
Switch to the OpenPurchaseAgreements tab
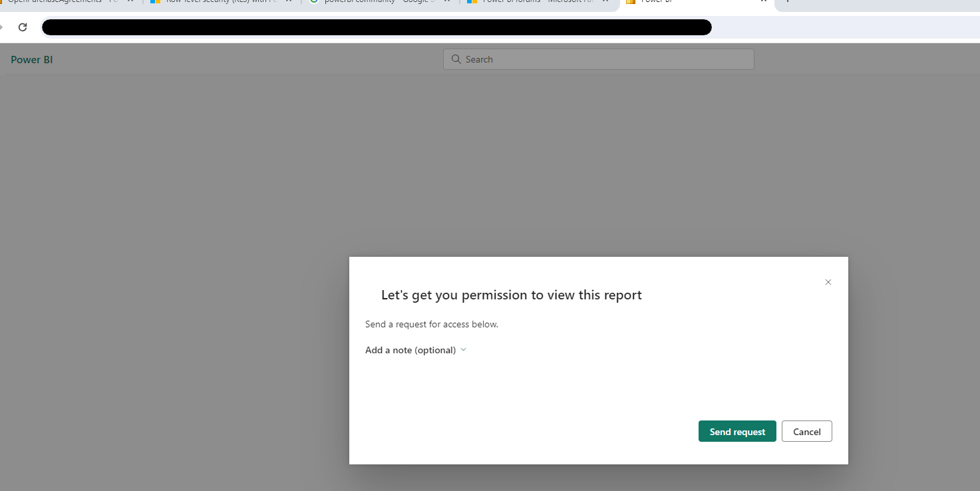click(x=67, y=3)
